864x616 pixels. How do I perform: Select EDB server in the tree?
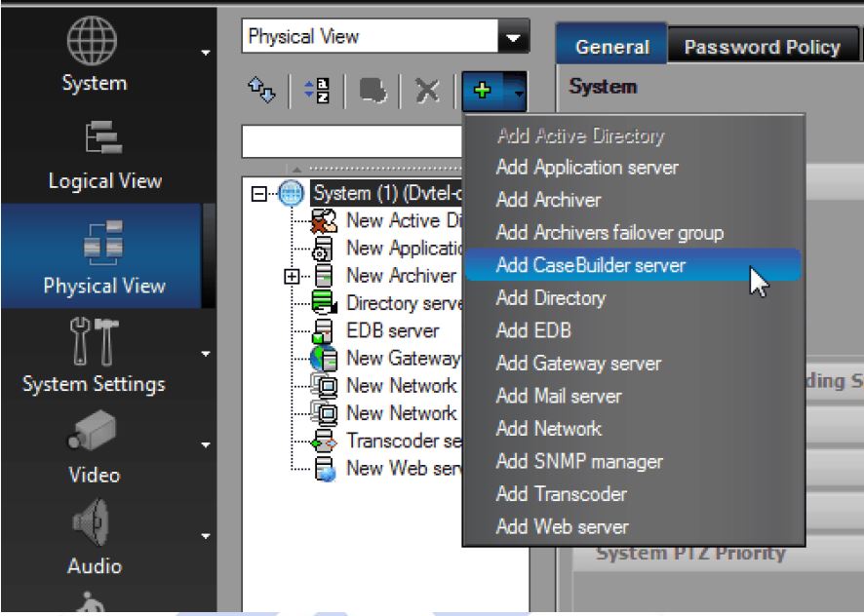click(x=392, y=330)
